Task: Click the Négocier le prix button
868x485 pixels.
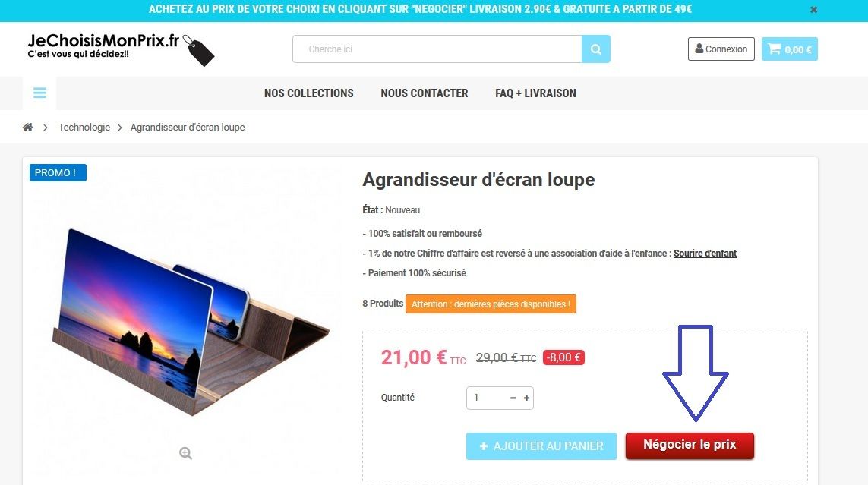Action: point(690,446)
